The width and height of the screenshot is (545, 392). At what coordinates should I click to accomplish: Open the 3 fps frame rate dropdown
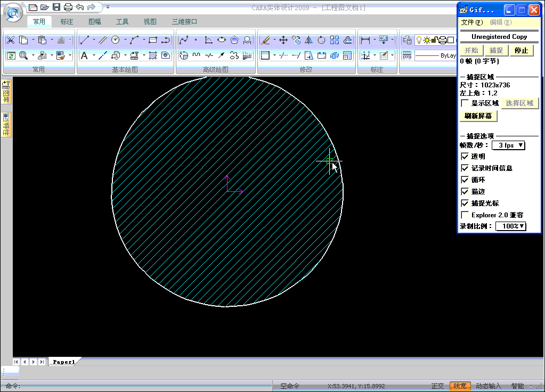(508, 145)
